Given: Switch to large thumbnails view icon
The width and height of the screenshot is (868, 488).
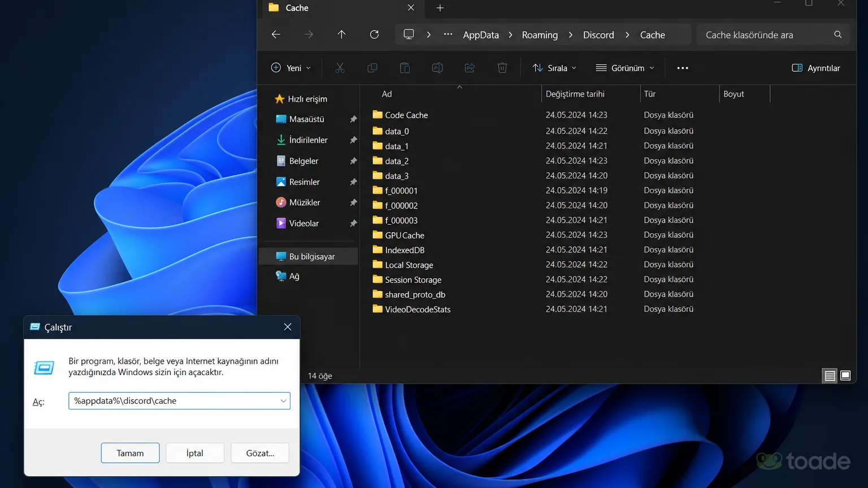Looking at the screenshot, I should pyautogui.click(x=845, y=376).
